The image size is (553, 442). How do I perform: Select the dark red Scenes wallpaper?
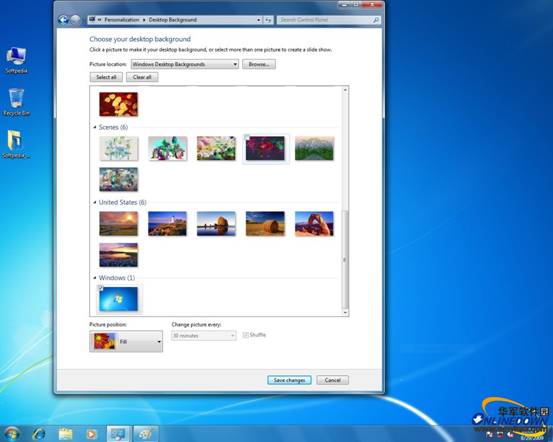click(265, 149)
